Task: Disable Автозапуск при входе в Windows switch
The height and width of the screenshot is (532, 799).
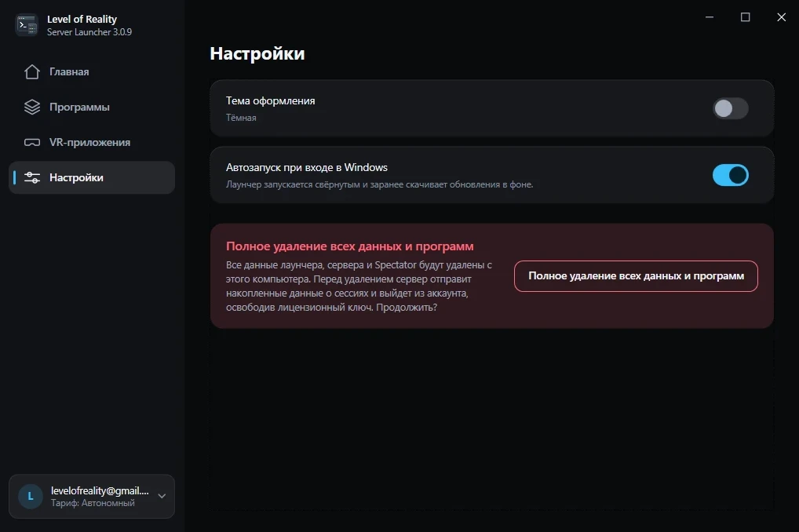Action: pyautogui.click(x=730, y=175)
